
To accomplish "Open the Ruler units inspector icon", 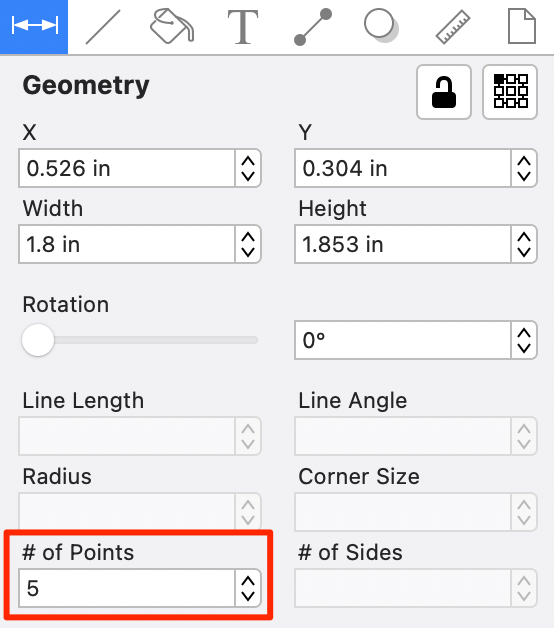I will (x=453, y=27).
